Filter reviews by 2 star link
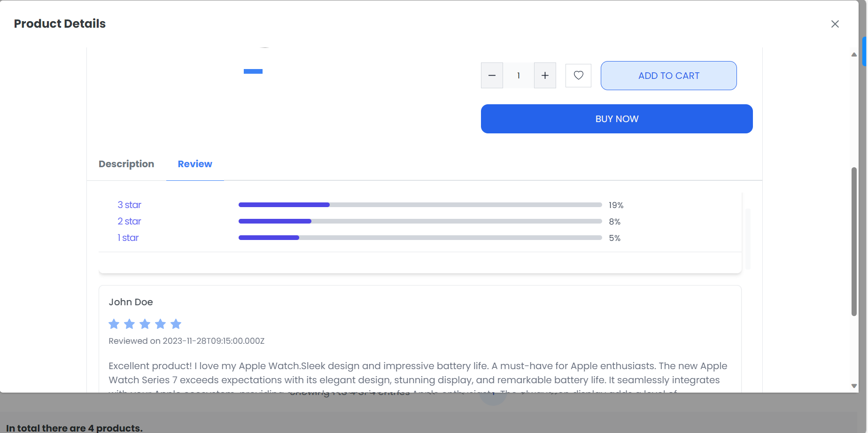 (x=129, y=221)
